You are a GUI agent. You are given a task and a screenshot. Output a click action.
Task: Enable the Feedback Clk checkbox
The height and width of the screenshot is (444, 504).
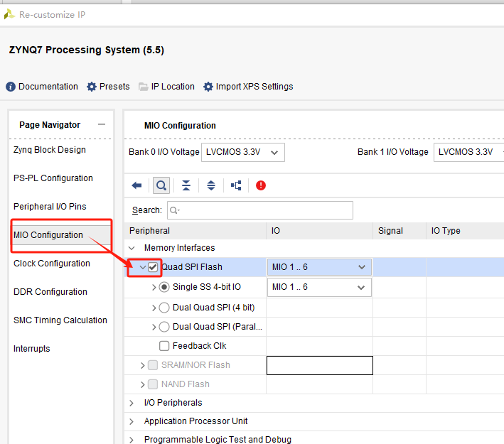point(164,346)
